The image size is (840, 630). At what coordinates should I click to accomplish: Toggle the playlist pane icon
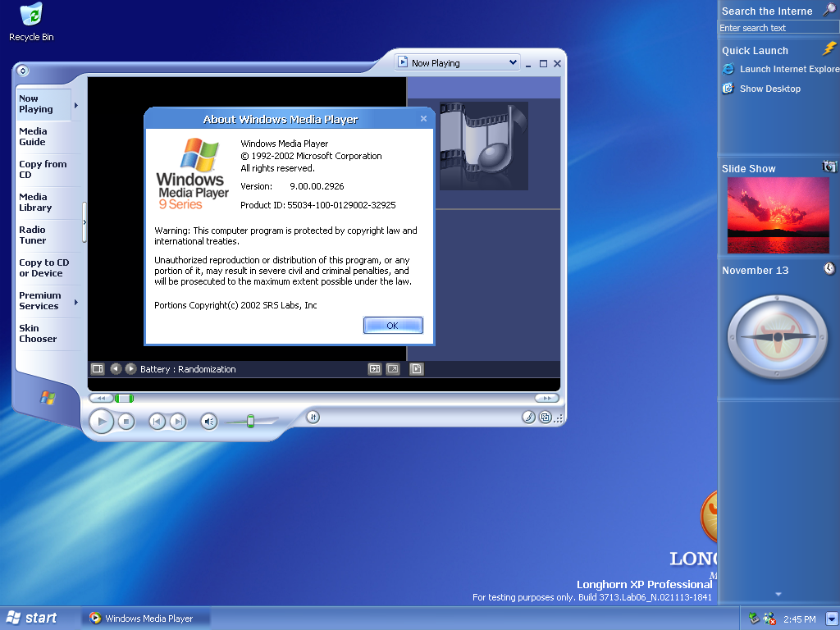click(x=416, y=368)
